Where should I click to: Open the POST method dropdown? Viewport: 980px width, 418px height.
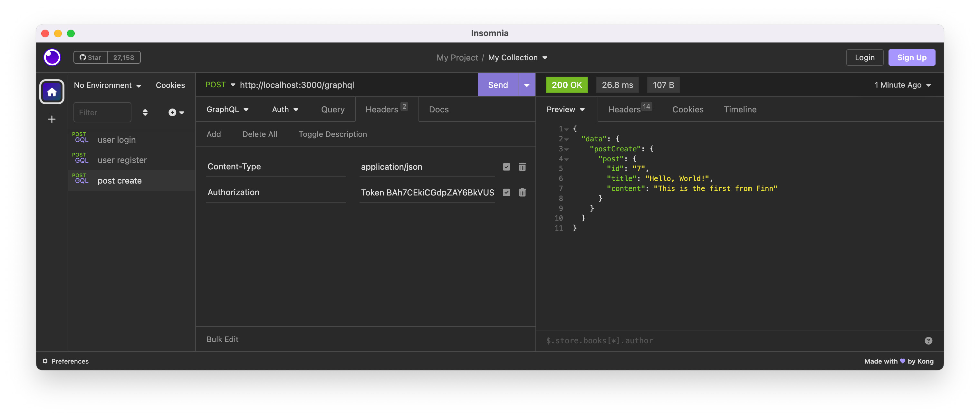pos(220,85)
